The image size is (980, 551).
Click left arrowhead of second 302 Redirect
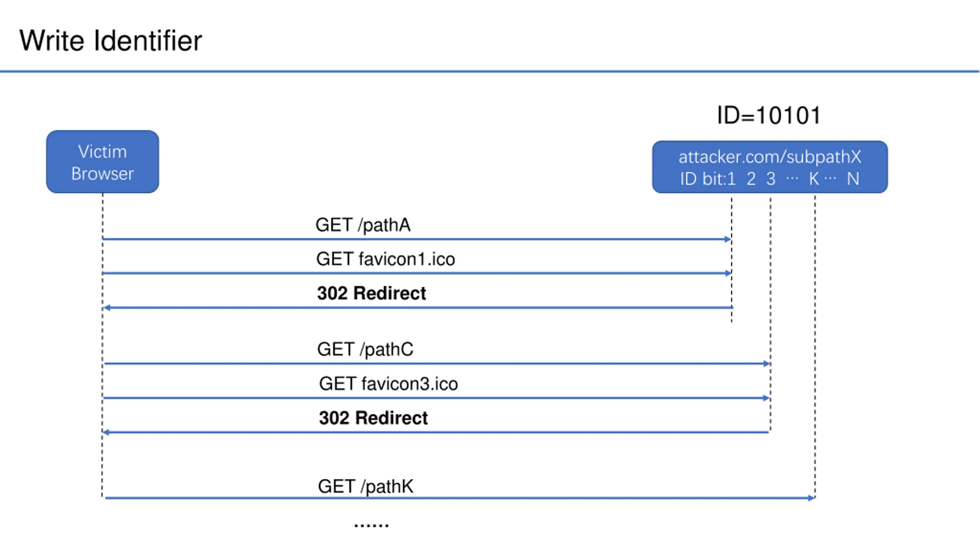pos(106,432)
